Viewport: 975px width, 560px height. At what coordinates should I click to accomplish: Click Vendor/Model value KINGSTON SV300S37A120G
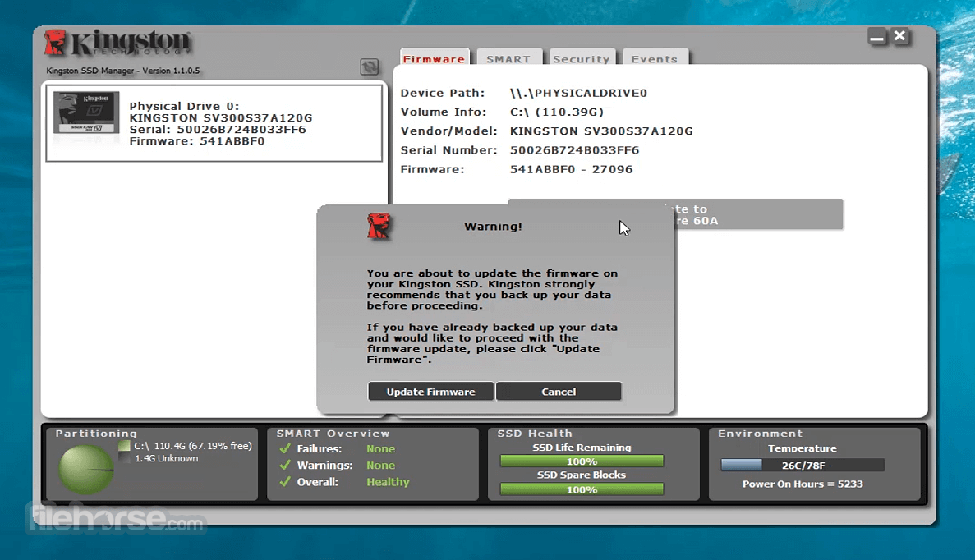pos(601,131)
